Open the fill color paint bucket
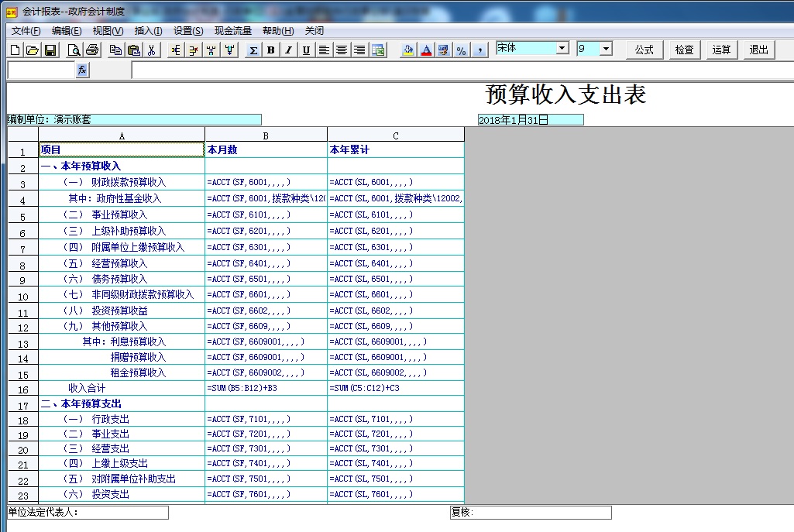Viewport: 794px width, 532px height. click(x=408, y=50)
